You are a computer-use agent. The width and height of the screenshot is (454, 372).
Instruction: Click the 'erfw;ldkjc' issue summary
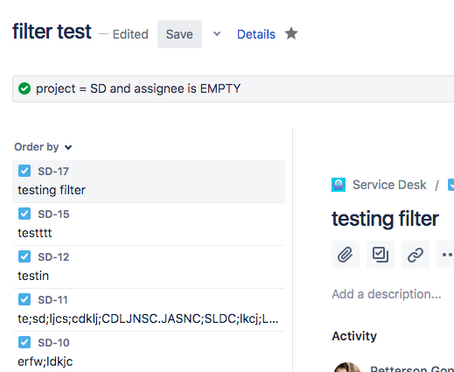[45, 361]
